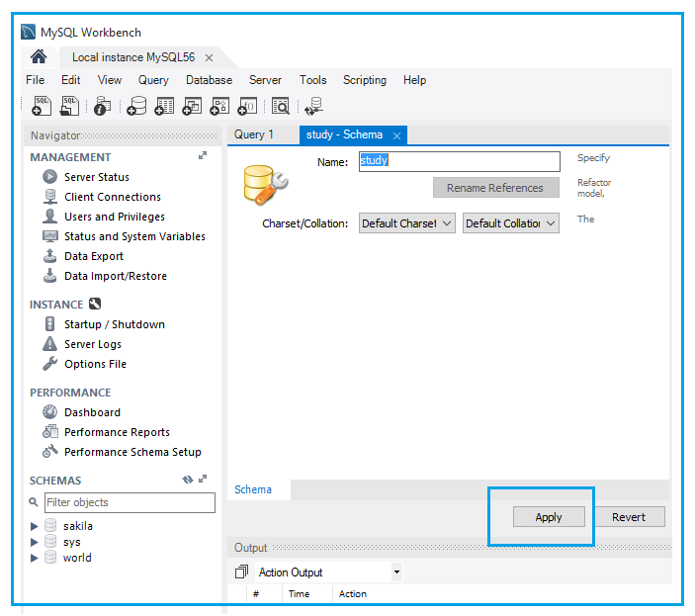Open the home screen tab icon
Image resolution: width=695 pixels, height=616 pixels.
point(39,56)
